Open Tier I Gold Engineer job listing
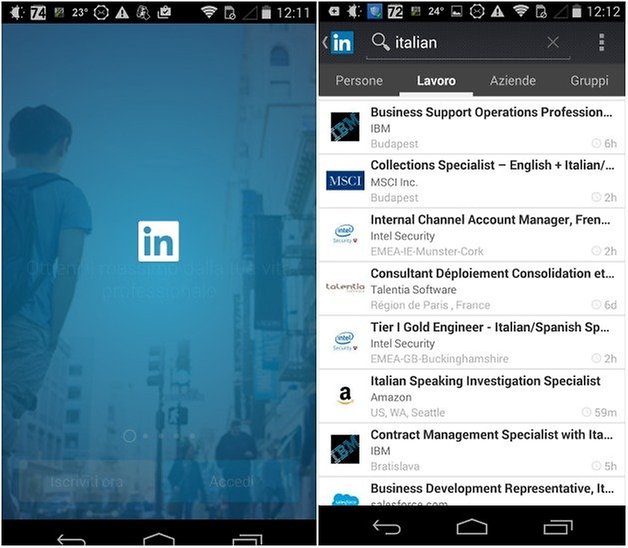 pyautogui.click(x=472, y=342)
